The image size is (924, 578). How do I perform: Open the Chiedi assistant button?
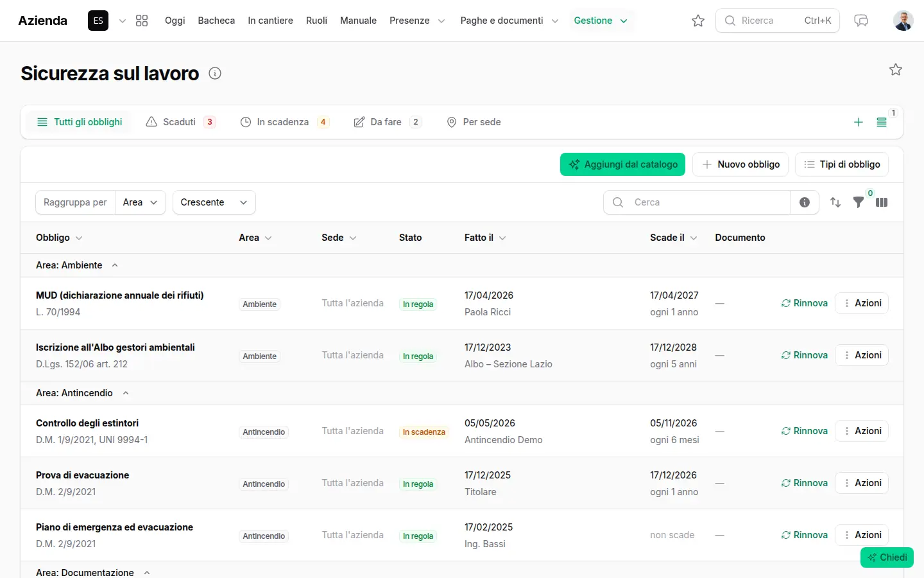887,557
